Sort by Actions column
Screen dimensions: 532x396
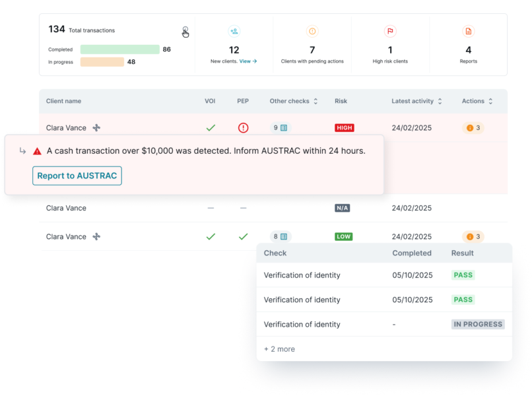click(491, 102)
